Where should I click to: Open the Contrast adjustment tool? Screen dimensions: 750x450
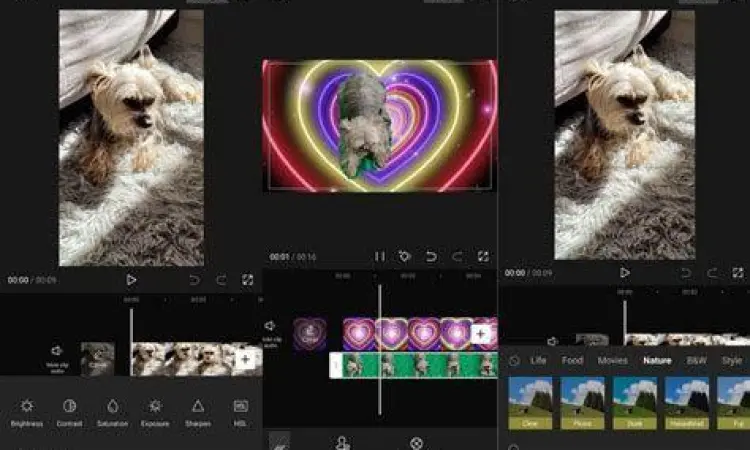pyautogui.click(x=69, y=412)
